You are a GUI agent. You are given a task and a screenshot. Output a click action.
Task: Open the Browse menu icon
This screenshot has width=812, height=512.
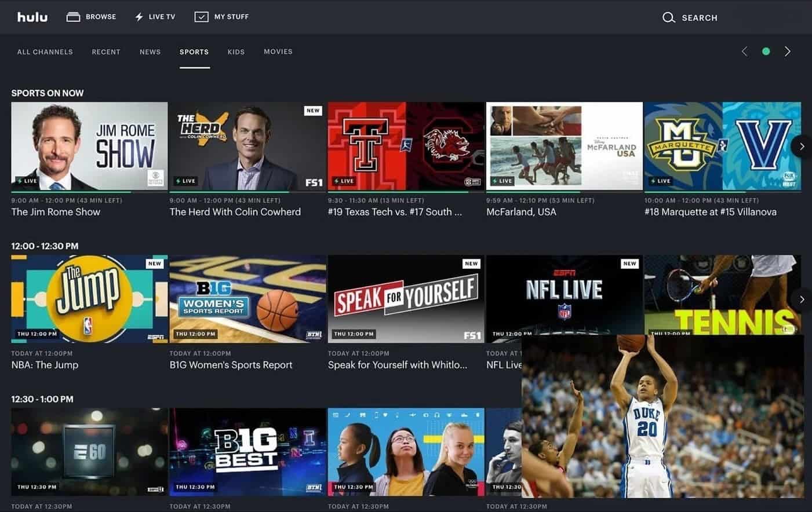(73, 17)
